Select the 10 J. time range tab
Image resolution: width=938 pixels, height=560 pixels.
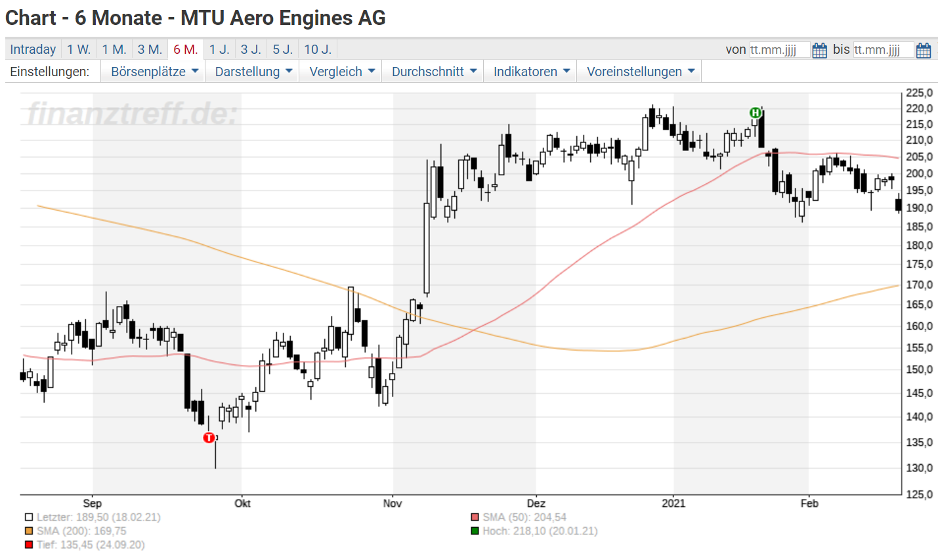[x=318, y=49]
